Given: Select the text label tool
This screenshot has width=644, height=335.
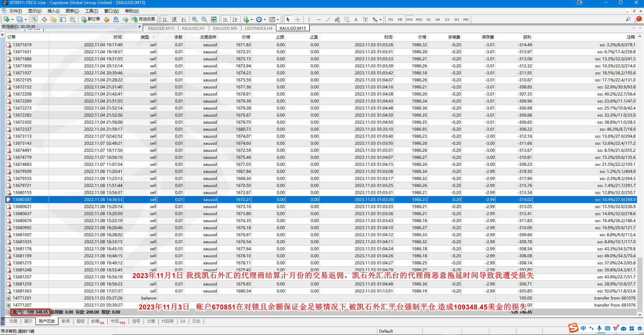Looking at the screenshot, I should coord(365,19).
